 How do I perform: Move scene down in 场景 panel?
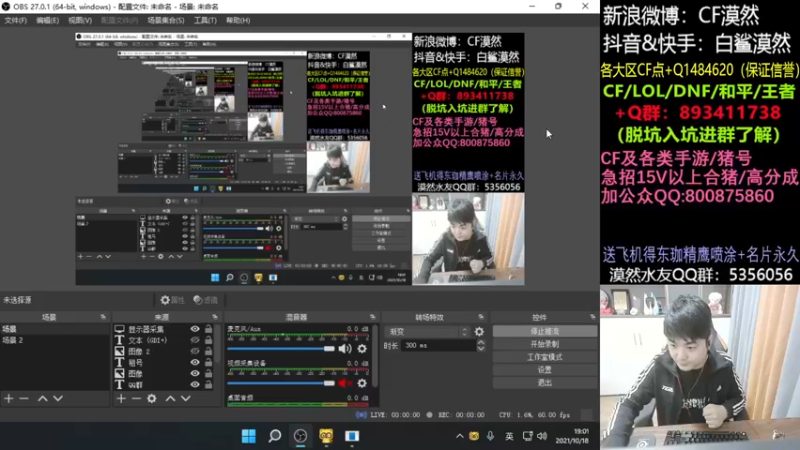58,398
